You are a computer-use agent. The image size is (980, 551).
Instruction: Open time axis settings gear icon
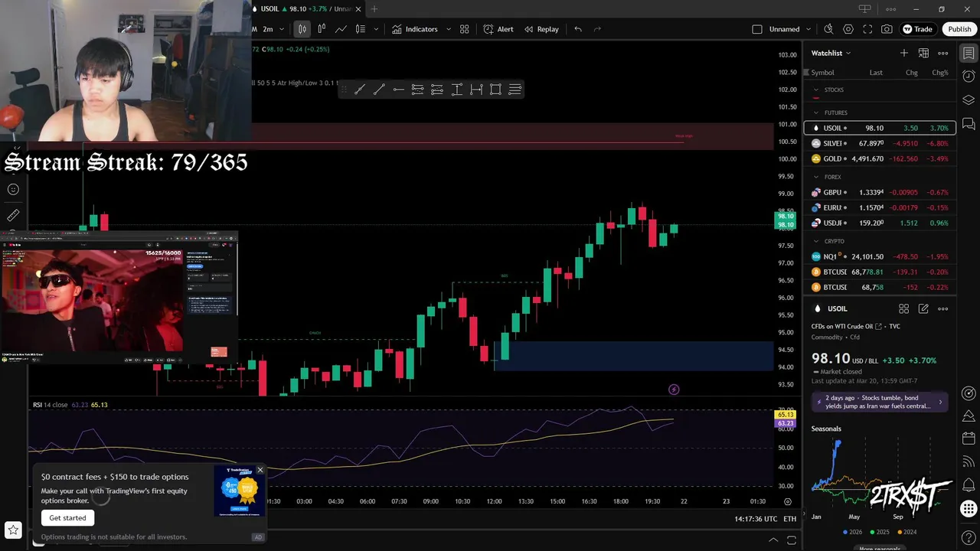[788, 501]
